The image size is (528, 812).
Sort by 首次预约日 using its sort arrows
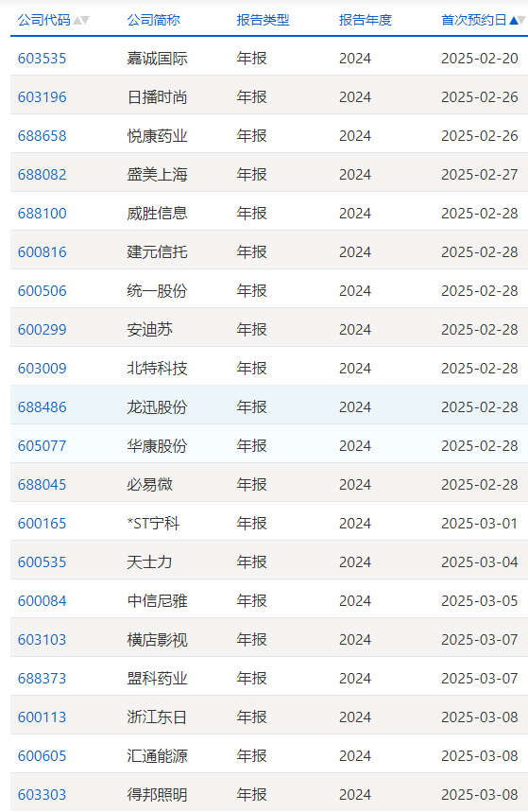(517, 20)
